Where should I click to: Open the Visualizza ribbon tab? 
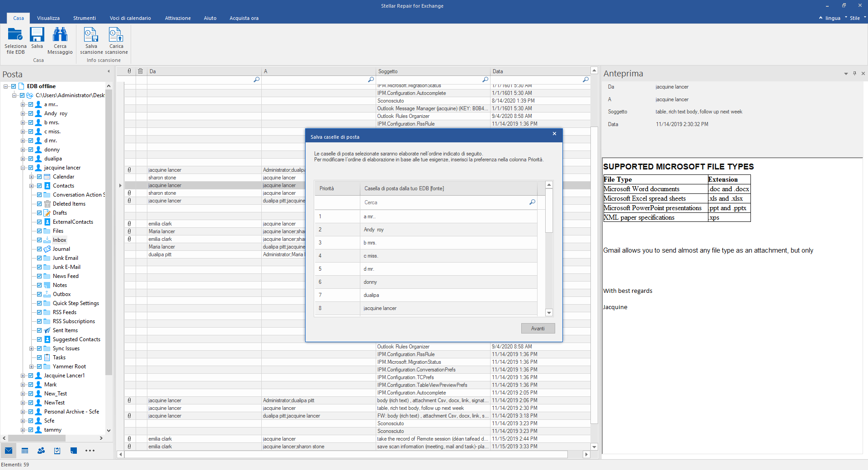tap(48, 18)
